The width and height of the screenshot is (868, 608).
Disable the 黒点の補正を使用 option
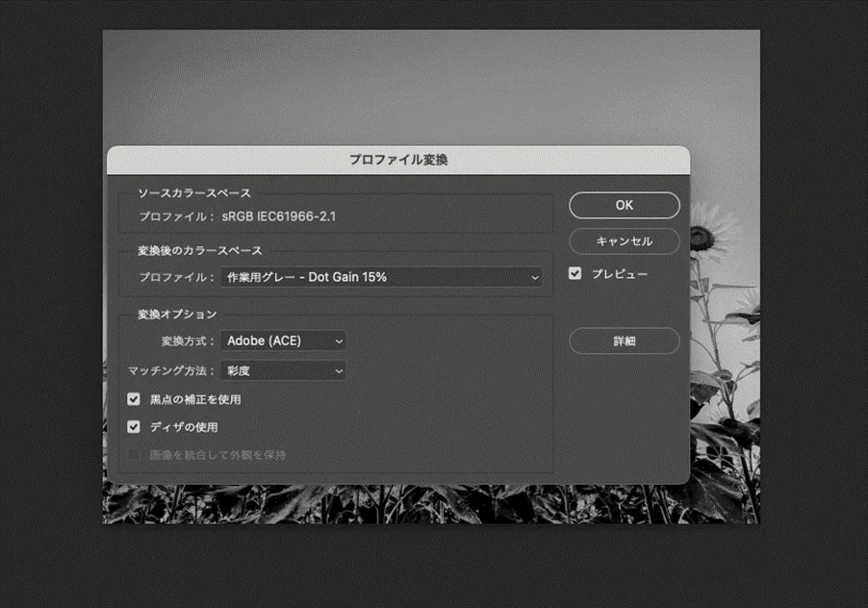click(133, 398)
